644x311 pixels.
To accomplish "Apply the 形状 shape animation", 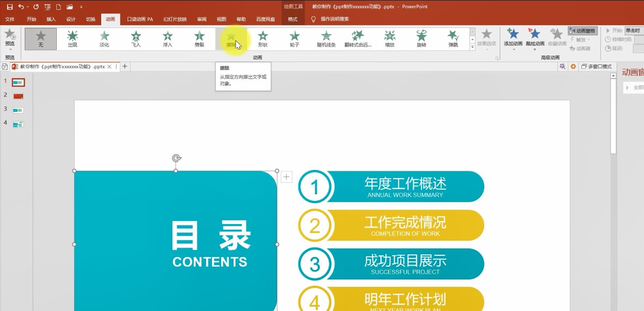I will coord(263,39).
